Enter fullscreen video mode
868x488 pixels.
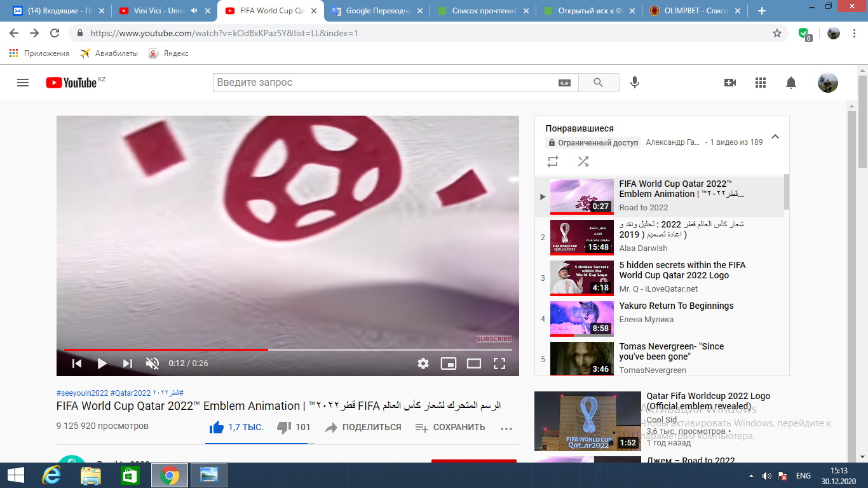tap(499, 363)
